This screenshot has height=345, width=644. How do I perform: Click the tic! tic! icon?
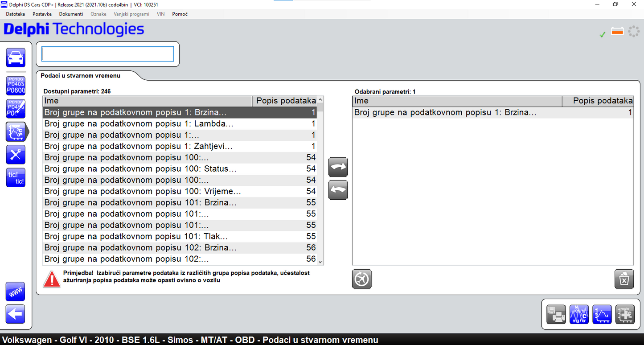point(16,178)
